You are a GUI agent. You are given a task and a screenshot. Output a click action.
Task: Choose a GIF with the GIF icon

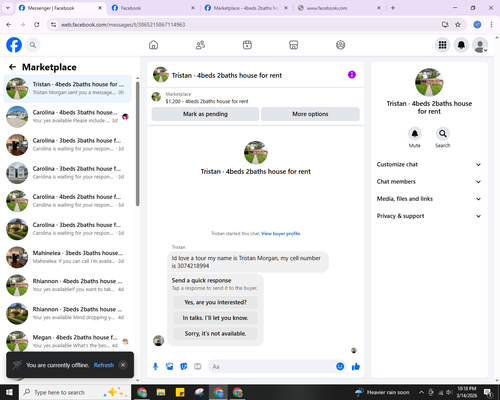(198, 367)
